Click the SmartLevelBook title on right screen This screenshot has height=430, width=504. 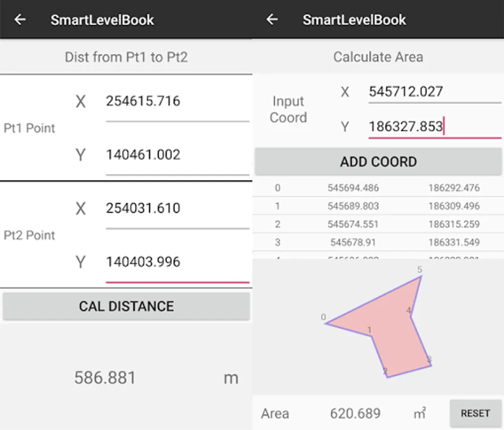354,20
